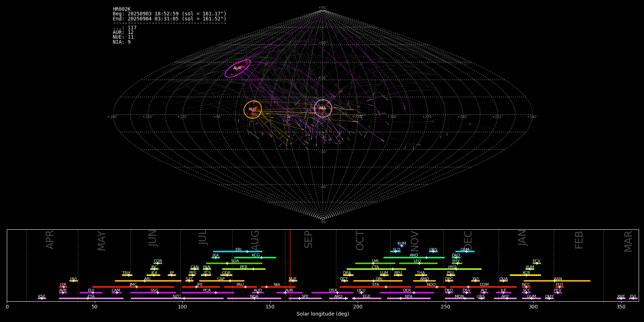Click the 'AUR: 12' count line
644x322 pixels.
coord(123,33)
